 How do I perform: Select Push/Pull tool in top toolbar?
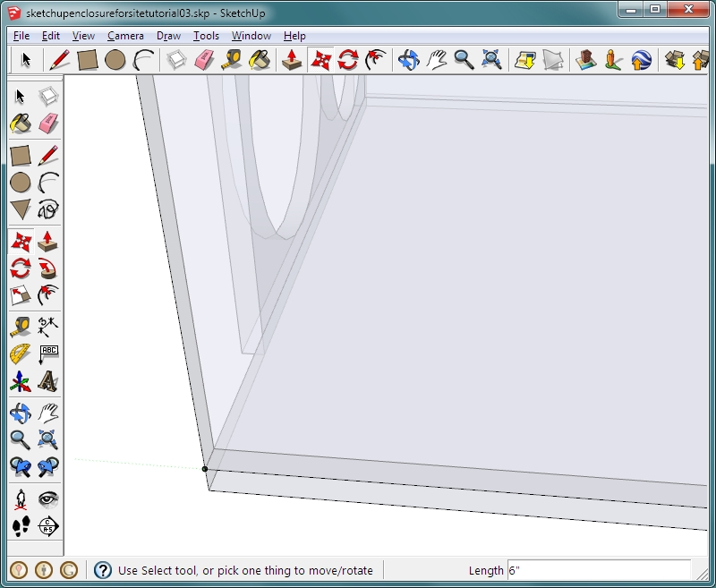click(x=292, y=60)
